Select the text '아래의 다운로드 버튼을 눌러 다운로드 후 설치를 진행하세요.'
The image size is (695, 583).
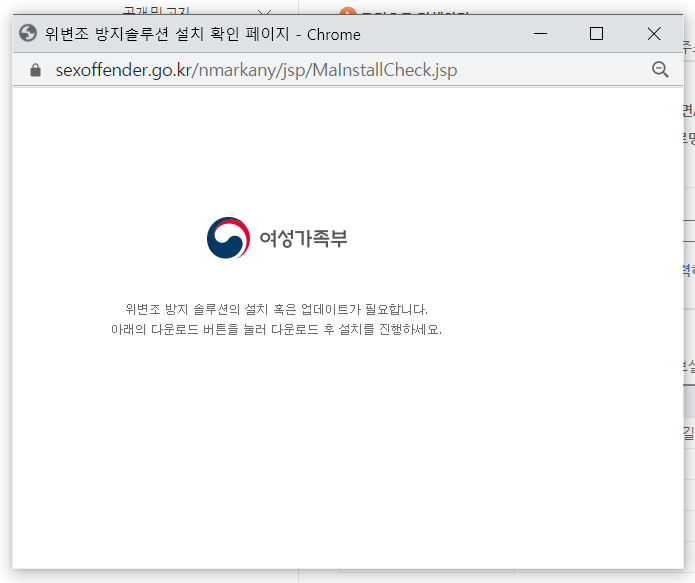tap(276, 329)
